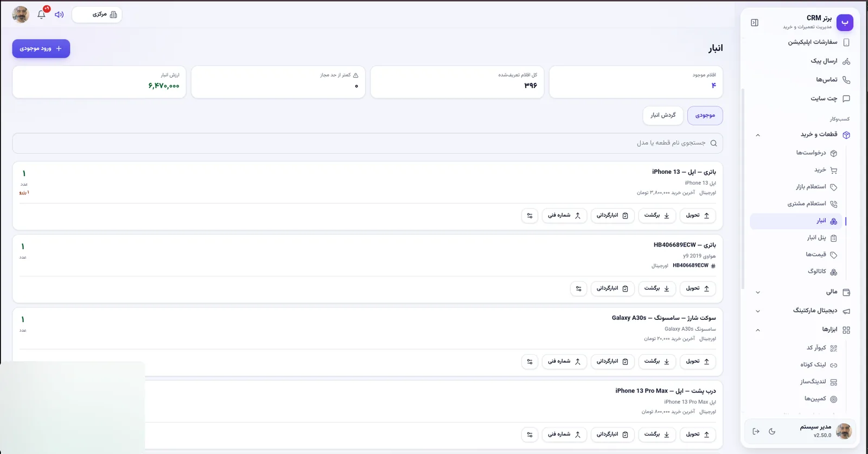Open user avatar at top left

[21, 15]
